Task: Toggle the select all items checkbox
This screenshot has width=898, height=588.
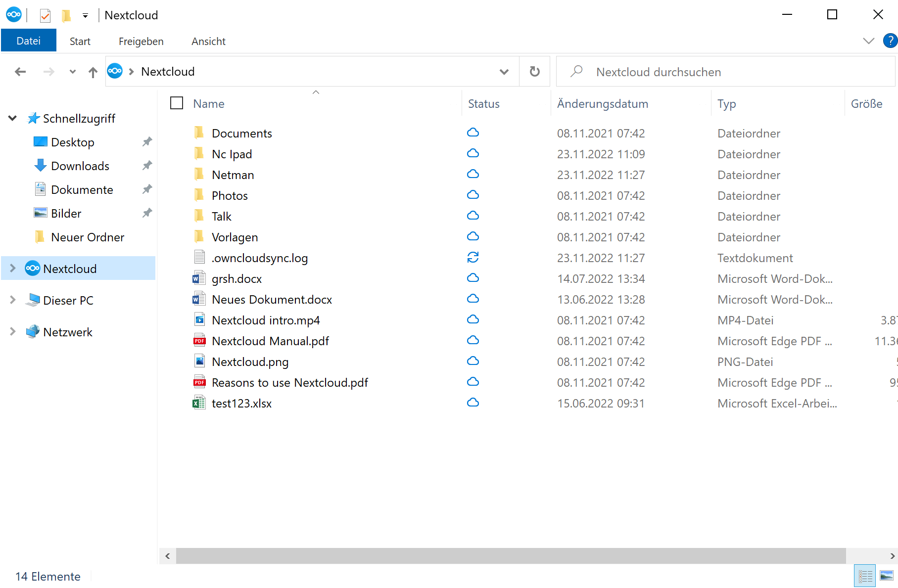Action: coord(177,103)
